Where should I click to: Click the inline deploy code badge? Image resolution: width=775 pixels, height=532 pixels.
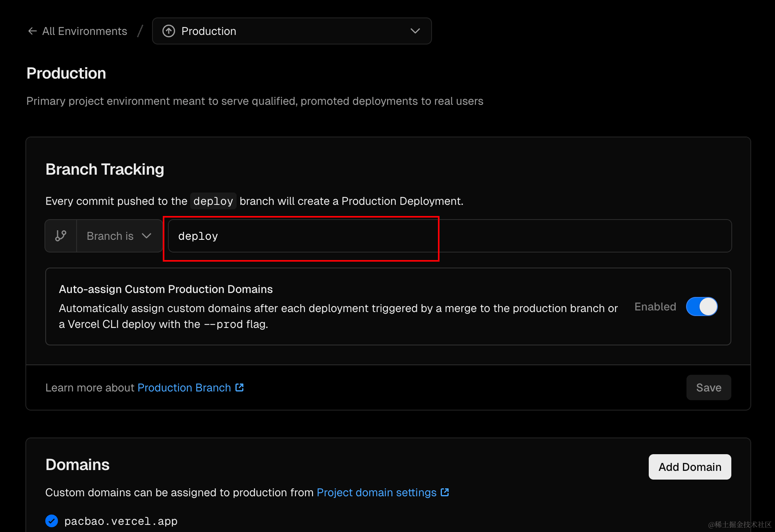[213, 201]
